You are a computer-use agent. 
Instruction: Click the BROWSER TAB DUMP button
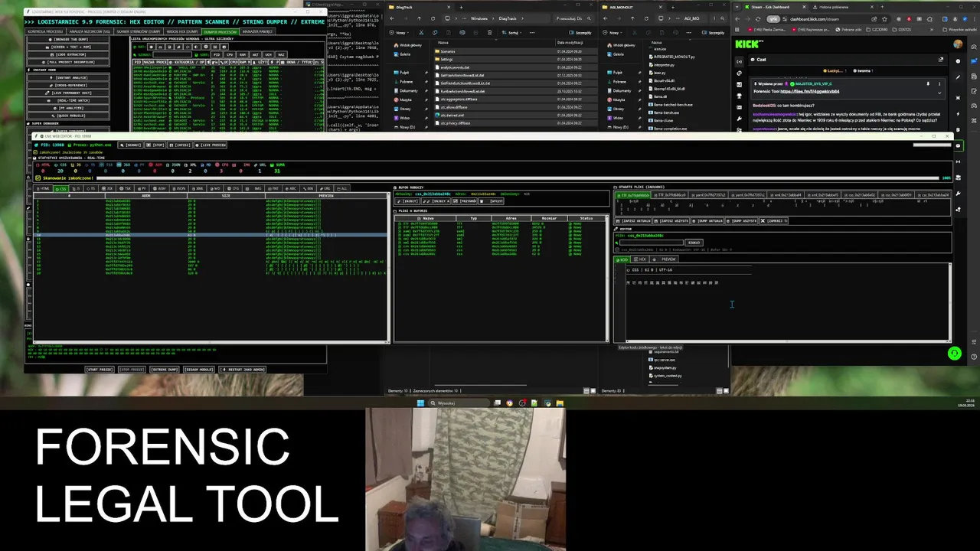tap(69, 39)
